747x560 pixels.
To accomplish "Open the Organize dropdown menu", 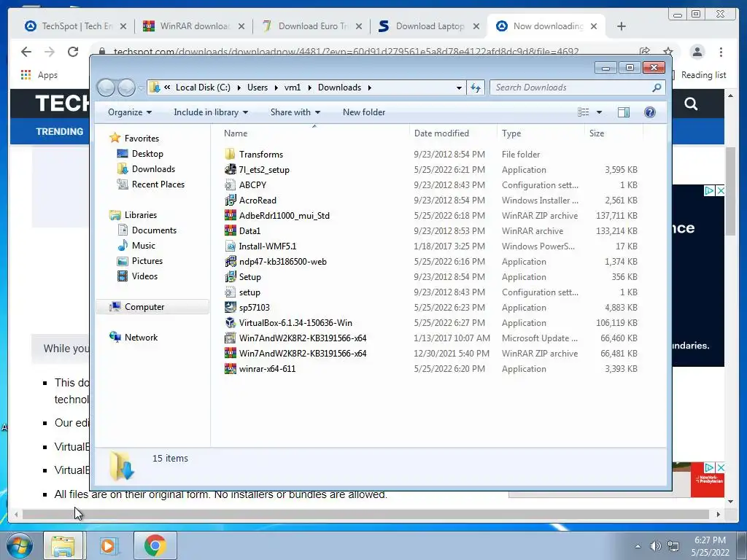I will click(x=130, y=112).
